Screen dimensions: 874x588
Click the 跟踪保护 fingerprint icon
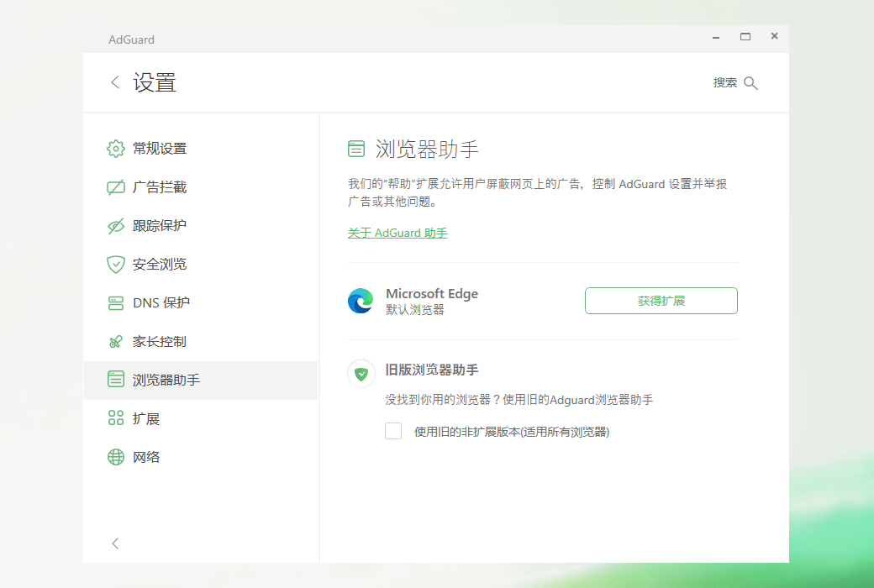tap(115, 225)
